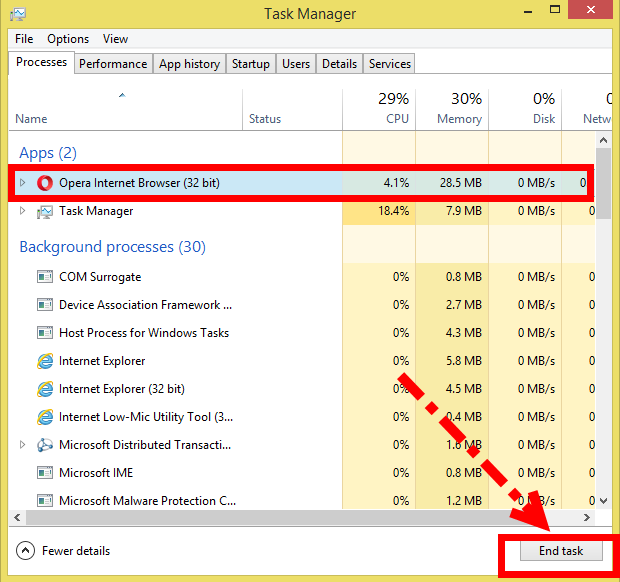
Task: Switch to the Users tab
Action: [x=296, y=64]
